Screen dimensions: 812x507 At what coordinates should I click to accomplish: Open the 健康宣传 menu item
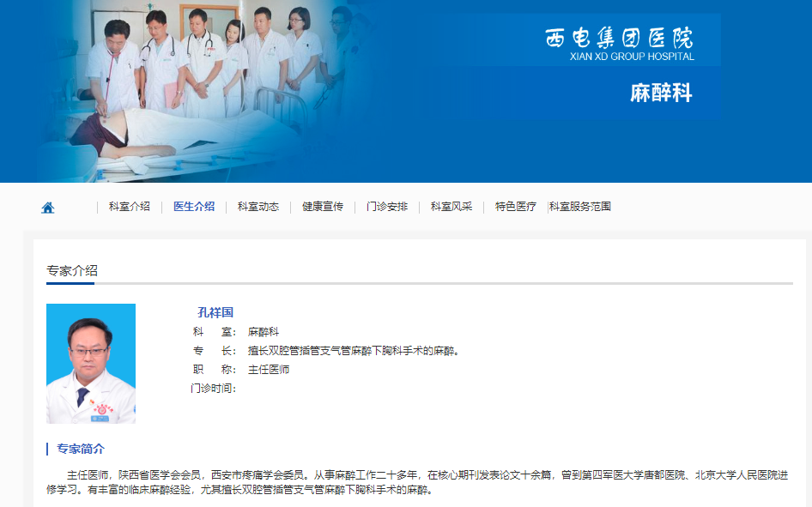323,207
